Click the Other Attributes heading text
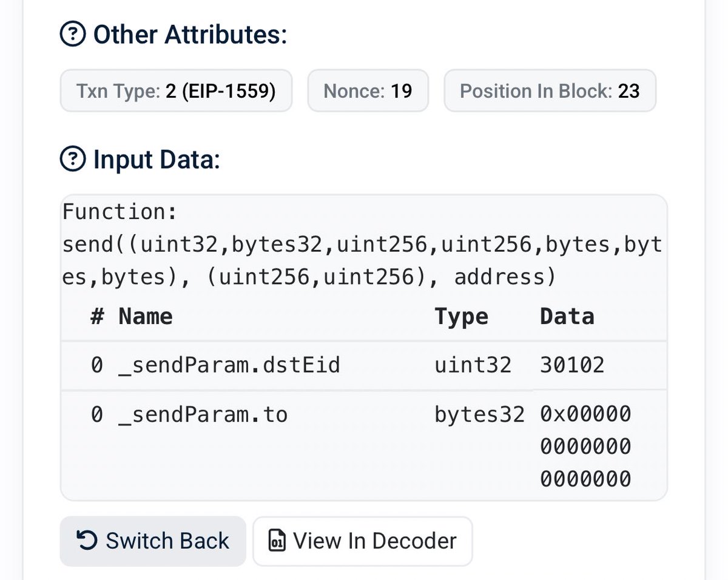Image resolution: width=728 pixels, height=580 pixels. [189, 35]
